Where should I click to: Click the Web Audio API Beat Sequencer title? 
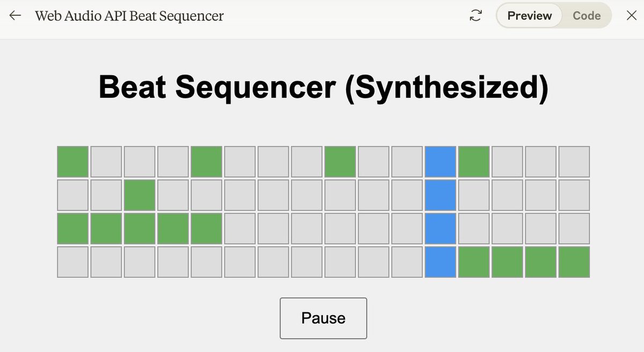[x=129, y=16]
